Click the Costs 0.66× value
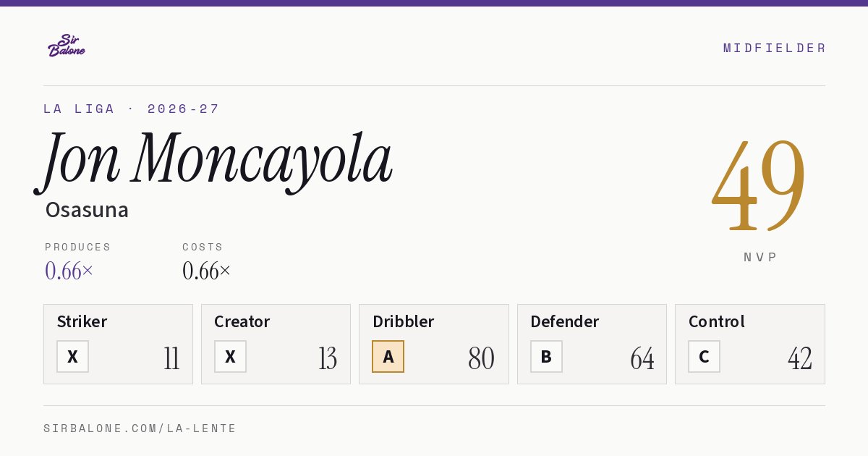Image resolution: width=868 pixels, height=456 pixels. 207,271
